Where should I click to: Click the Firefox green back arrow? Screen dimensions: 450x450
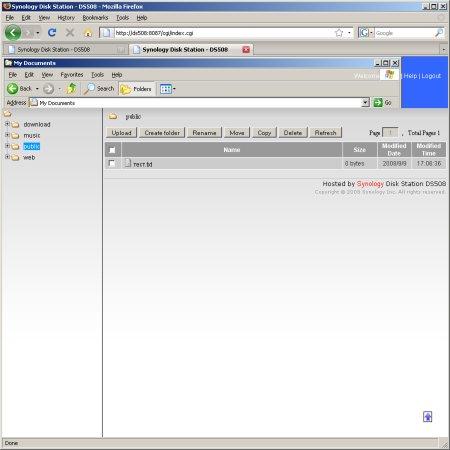click(x=13, y=33)
